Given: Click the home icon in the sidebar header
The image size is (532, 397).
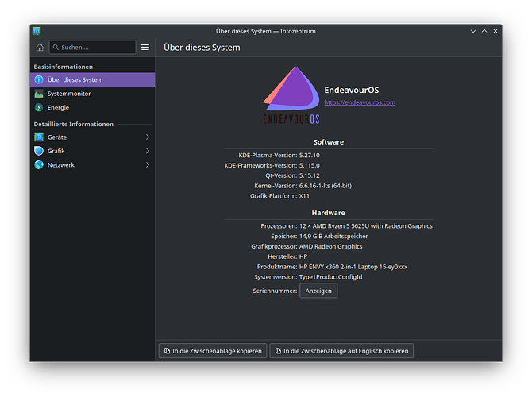Looking at the screenshot, I should pos(39,48).
